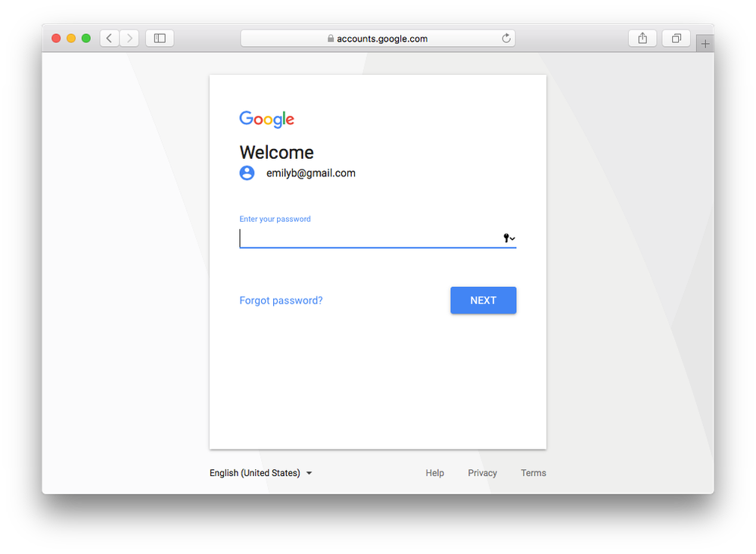The image size is (756, 554).
Task: Select the accounts.google.com address bar
Action: pos(378,39)
